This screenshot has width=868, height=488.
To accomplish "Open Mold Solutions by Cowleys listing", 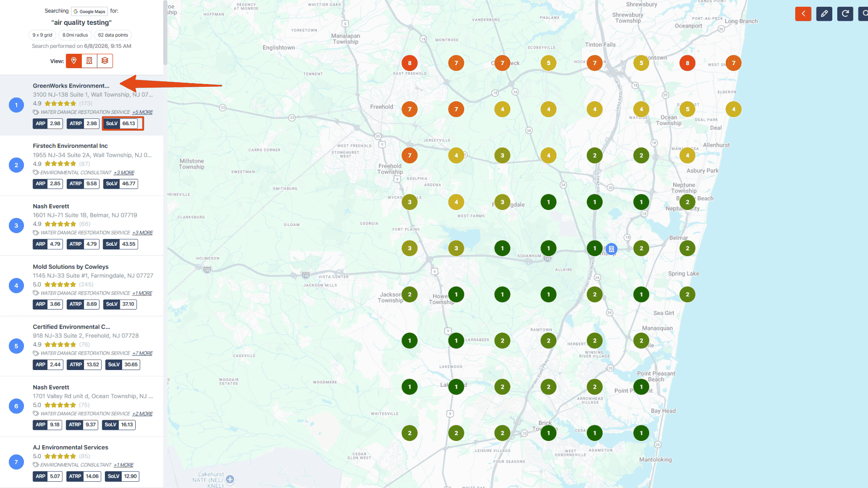I will point(71,267).
